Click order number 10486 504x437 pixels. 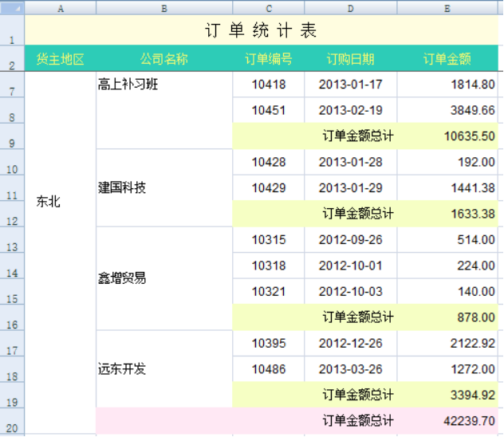pos(269,369)
